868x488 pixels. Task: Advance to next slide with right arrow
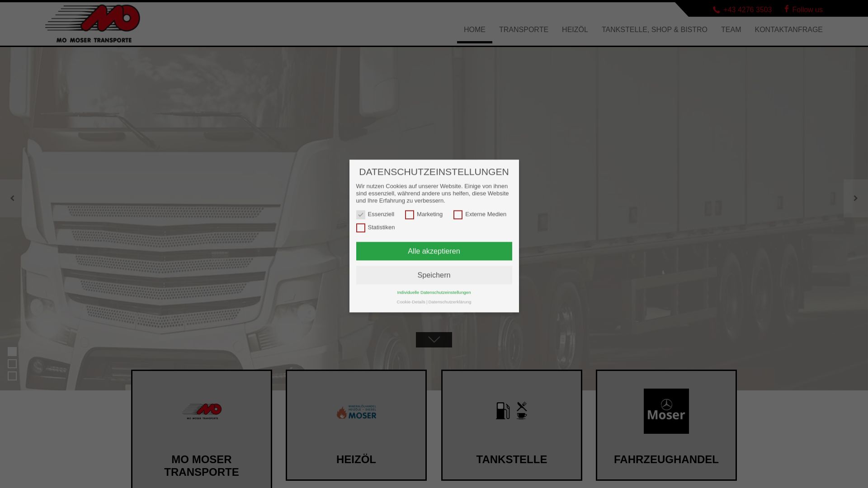coord(855,198)
